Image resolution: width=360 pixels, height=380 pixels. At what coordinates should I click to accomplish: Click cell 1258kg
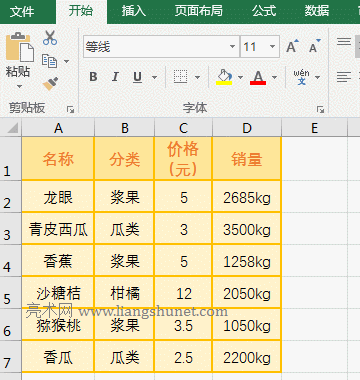click(x=247, y=261)
